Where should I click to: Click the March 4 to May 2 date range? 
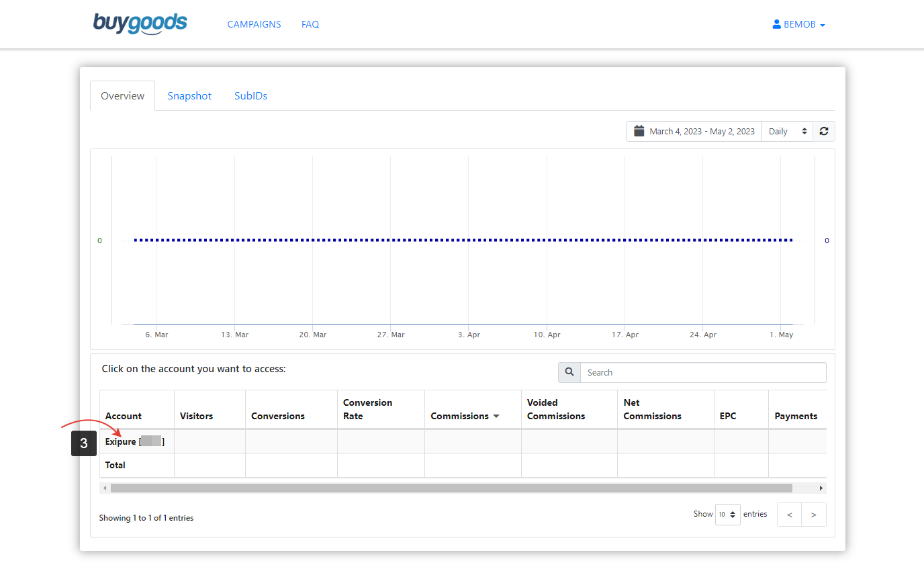tap(701, 131)
